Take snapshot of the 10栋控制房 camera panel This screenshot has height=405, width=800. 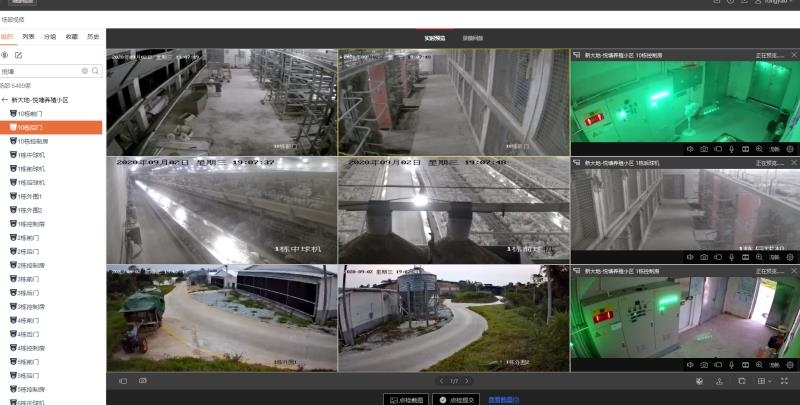(x=704, y=149)
